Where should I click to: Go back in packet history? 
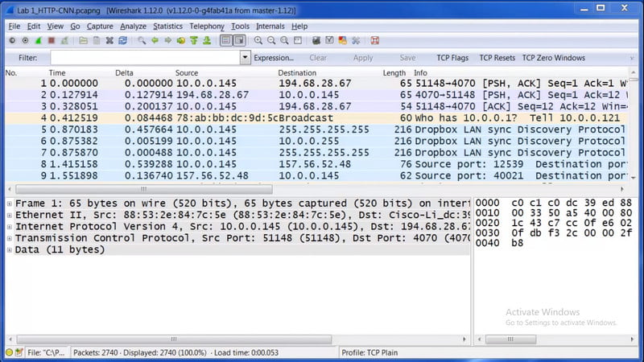155,41
